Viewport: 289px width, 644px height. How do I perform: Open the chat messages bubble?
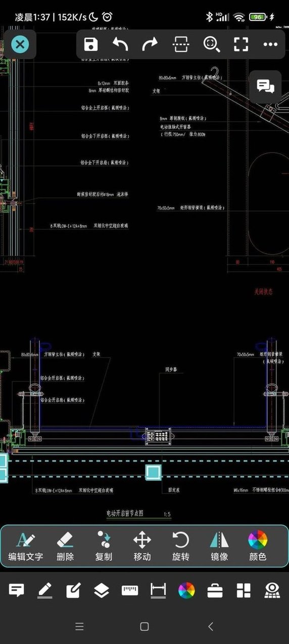[266, 86]
